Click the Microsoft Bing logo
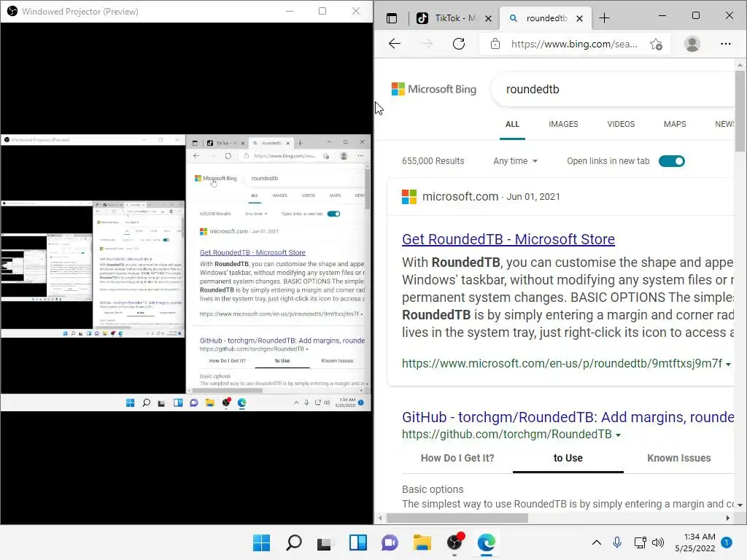 click(x=433, y=89)
